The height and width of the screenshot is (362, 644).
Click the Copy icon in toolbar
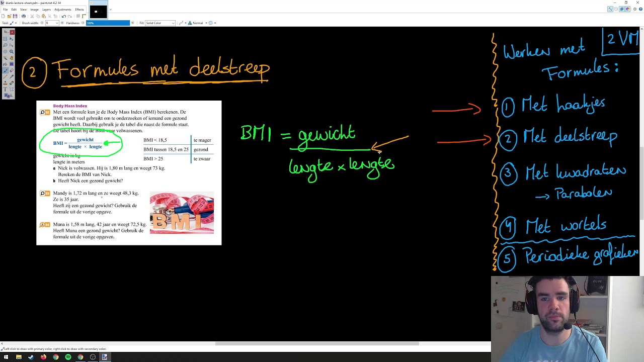tap(38, 16)
